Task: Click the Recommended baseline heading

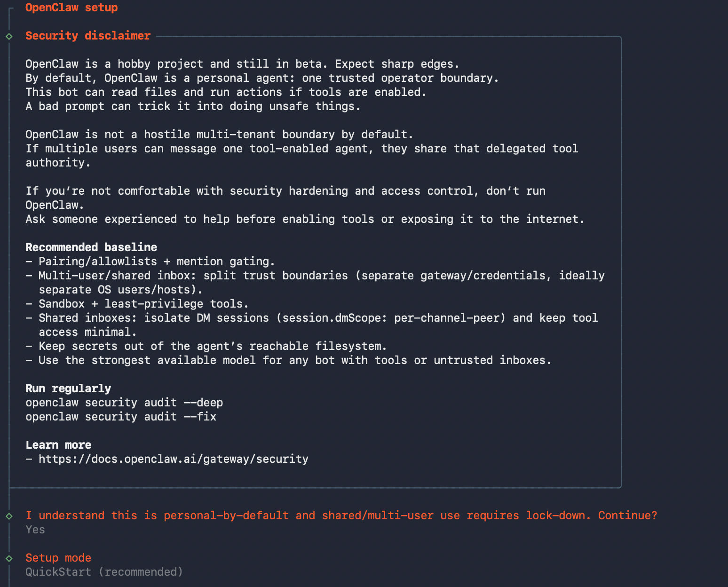Action: point(91,247)
